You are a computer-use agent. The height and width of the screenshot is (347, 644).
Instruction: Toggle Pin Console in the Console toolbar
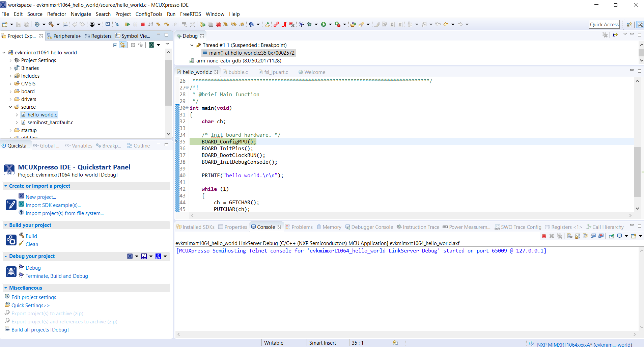(x=611, y=236)
